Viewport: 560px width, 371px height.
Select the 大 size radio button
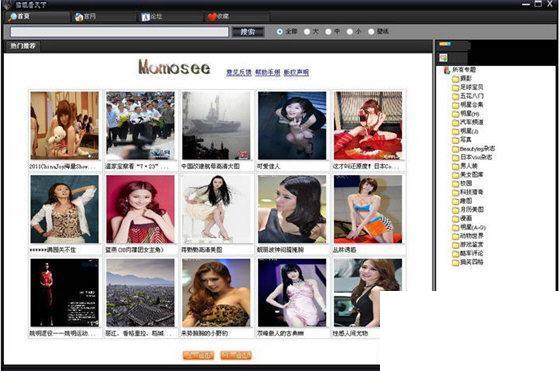tap(307, 31)
